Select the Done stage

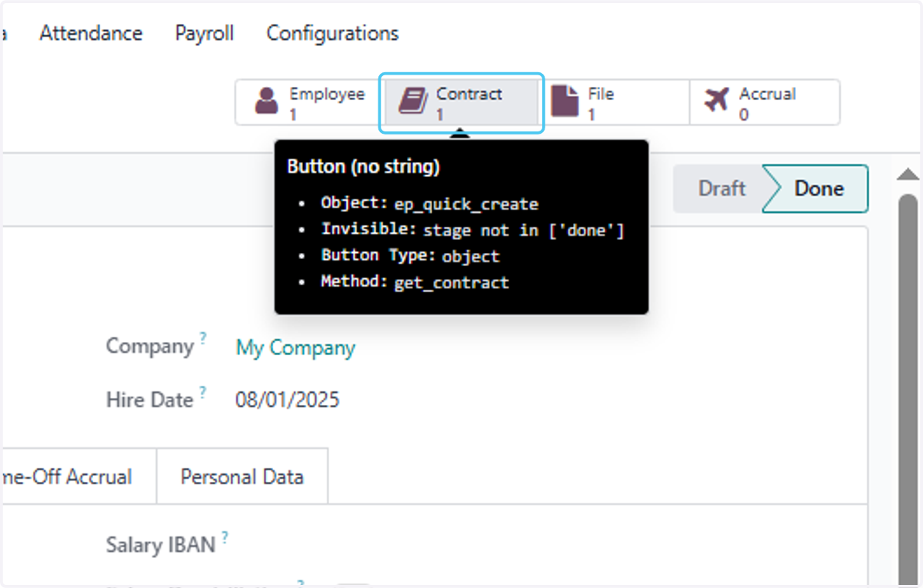818,188
